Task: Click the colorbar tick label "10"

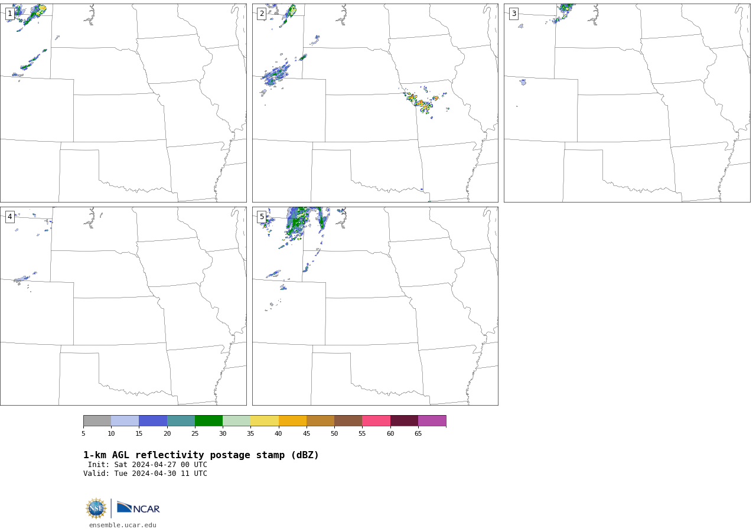Action: click(111, 434)
